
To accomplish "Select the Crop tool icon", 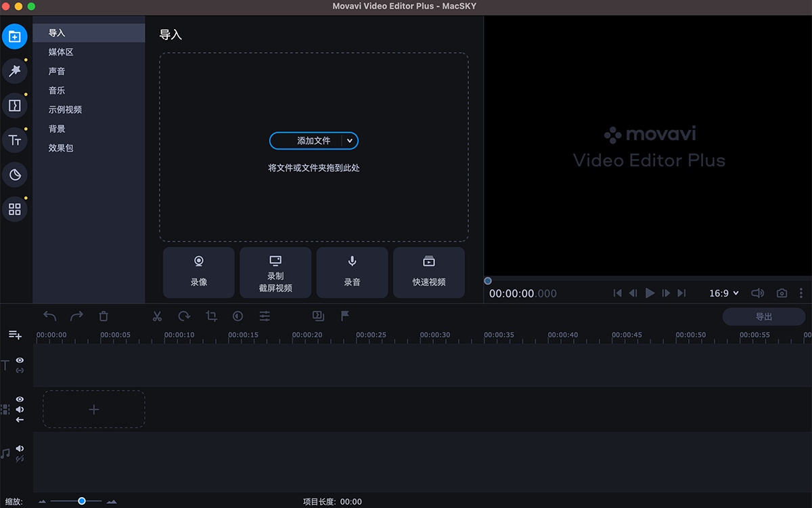I will pyautogui.click(x=211, y=316).
